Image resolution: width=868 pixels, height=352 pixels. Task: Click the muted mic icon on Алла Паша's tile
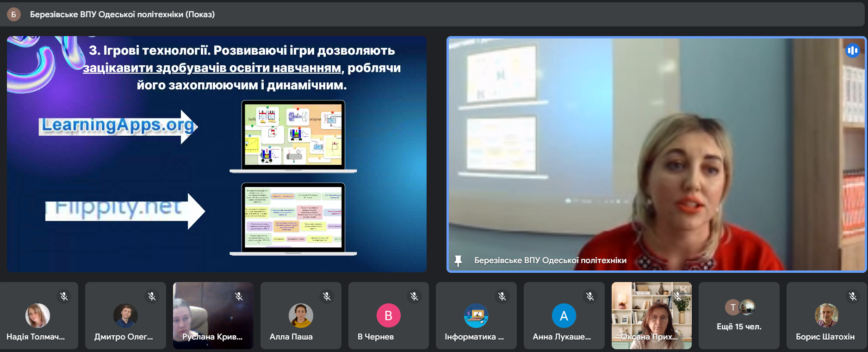(x=327, y=296)
